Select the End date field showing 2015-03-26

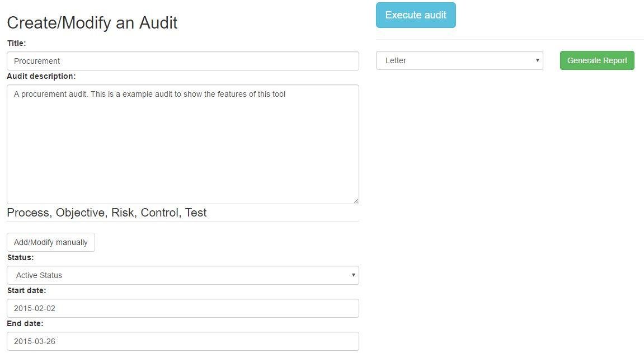[x=182, y=341]
